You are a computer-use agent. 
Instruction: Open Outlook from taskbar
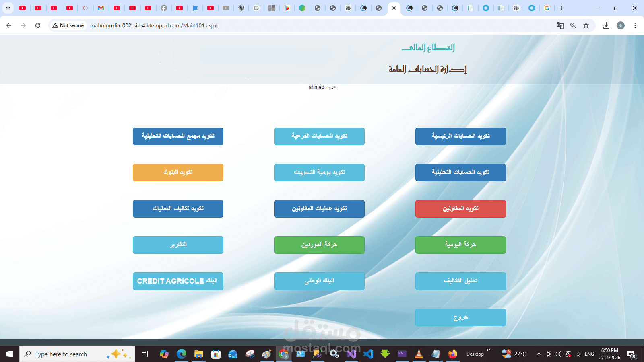point(233,354)
